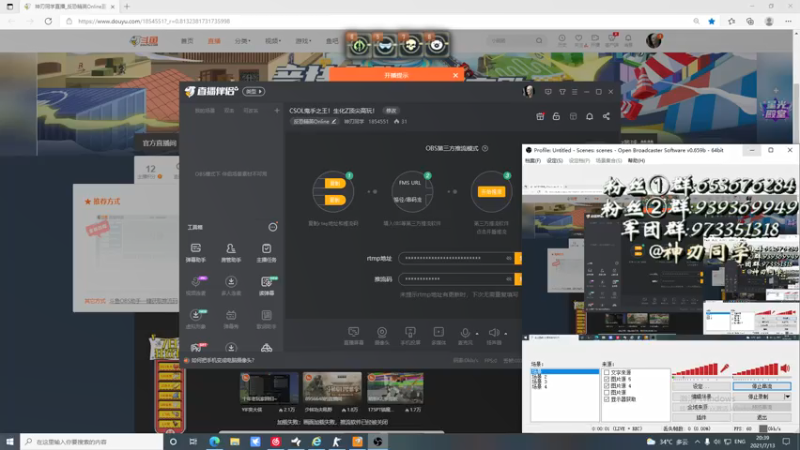Toggle the 显示器获取 source checkbox
The width and height of the screenshot is (800, 450).
coord(606,399)
